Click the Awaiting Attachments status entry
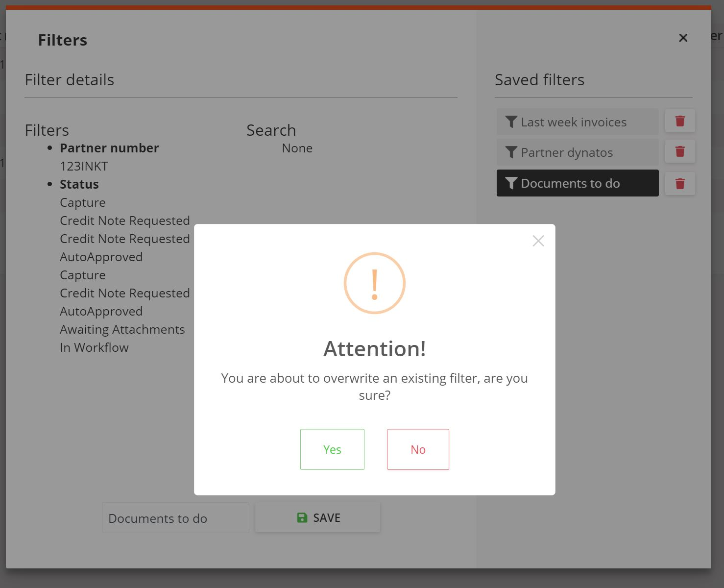Screen dimensions: 724x588 (122, 329)
